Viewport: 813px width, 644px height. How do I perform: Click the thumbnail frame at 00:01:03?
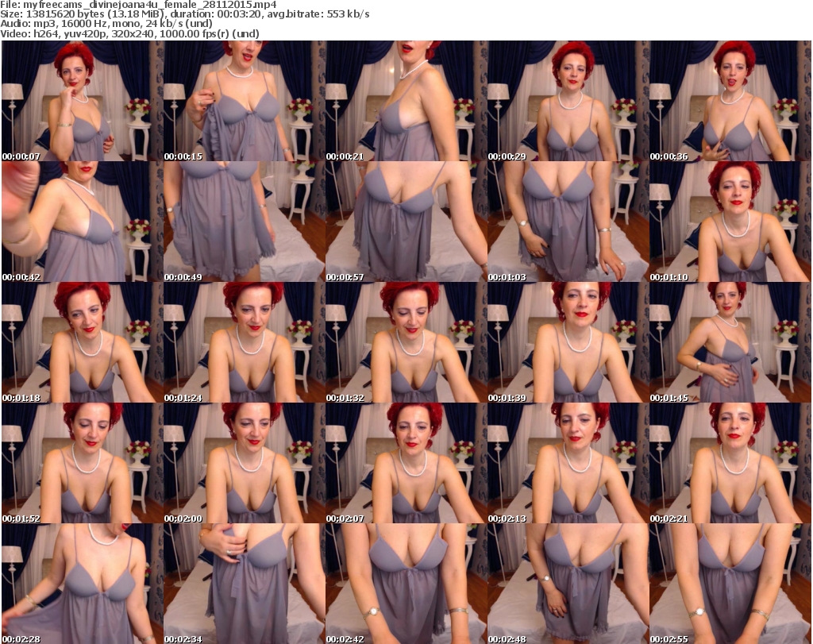(x=568, y=222)
